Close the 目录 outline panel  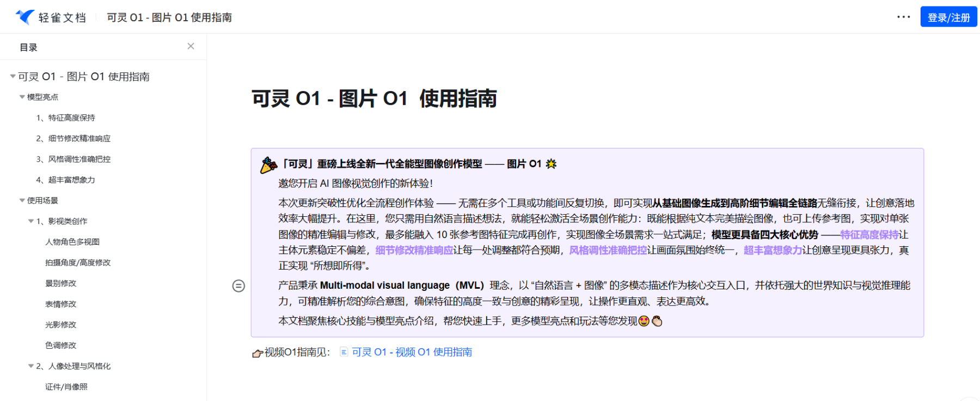pyautogui.click(x=191, y=46)
